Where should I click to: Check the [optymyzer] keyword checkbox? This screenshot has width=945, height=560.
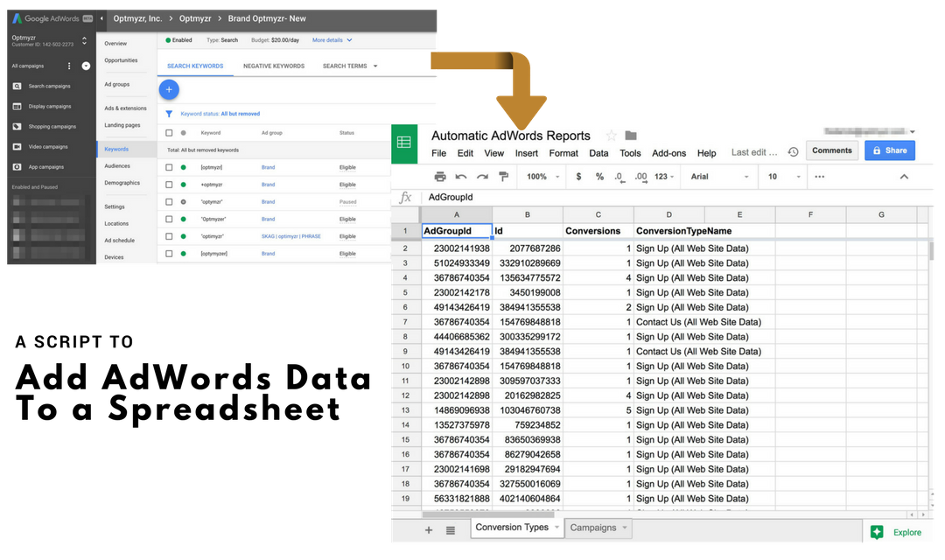[169, 254]
